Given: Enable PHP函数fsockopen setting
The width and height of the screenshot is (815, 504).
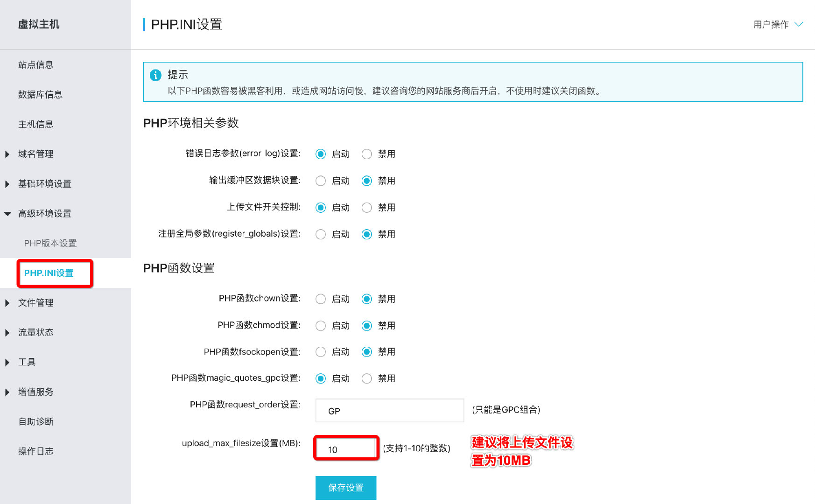Looking at the screenshot, I should tap(321, 352).
